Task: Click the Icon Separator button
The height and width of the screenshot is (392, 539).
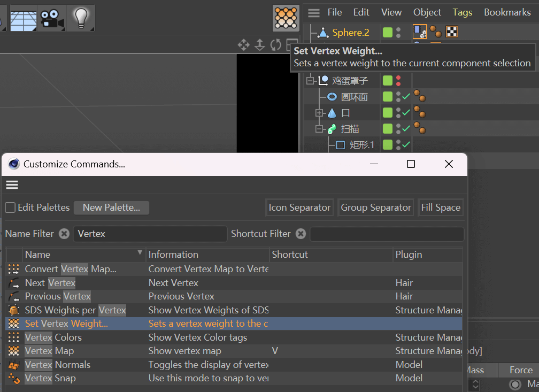Action: (299, 207)
